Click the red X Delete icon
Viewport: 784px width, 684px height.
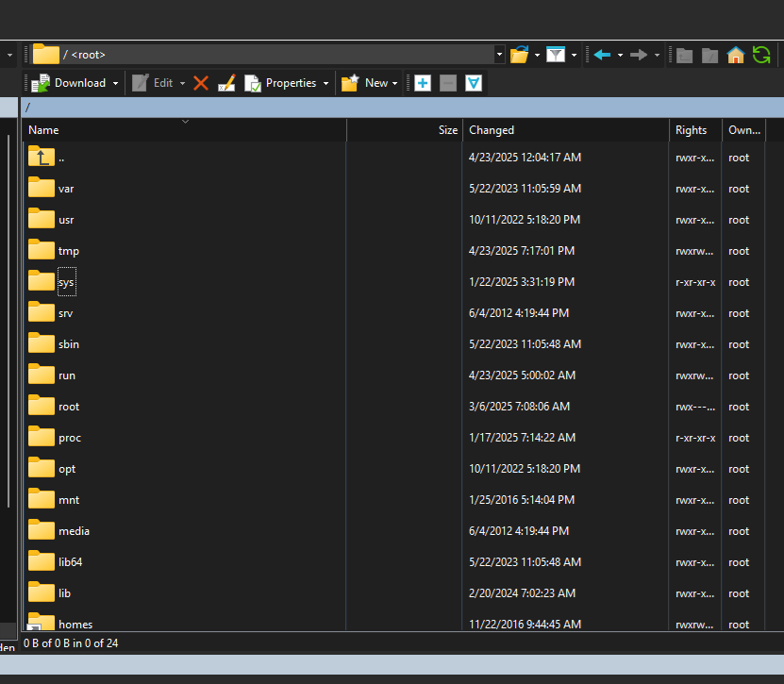(x=201, y=83)
